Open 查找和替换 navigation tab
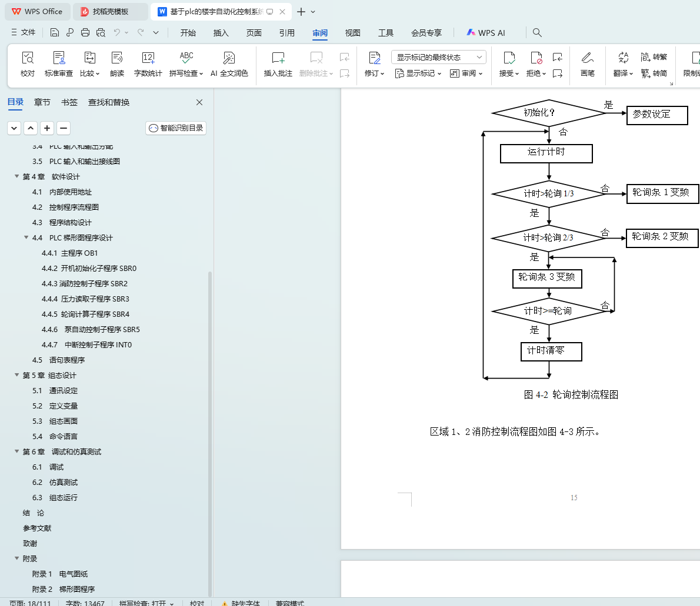Screen dimensions: 700x606 [x=109, y=103]
